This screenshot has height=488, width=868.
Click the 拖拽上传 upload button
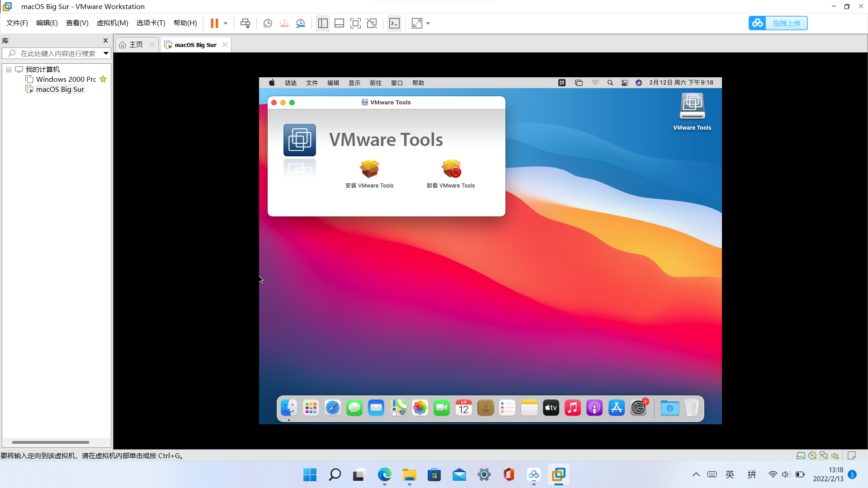point(778,23)
